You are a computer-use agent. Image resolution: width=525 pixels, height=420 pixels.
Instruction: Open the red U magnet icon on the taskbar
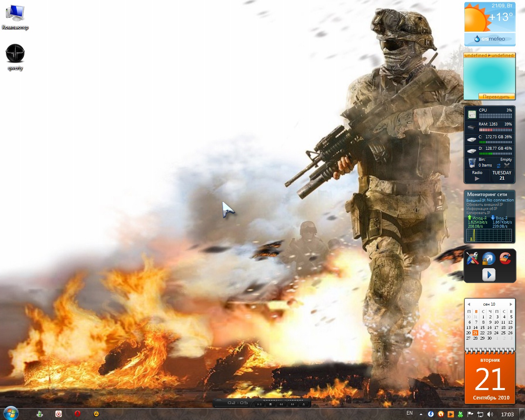(x=59, y=414)
